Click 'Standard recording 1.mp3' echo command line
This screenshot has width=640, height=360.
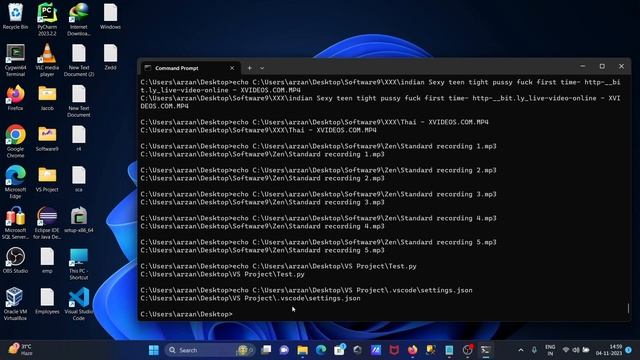tap(318, 146)
